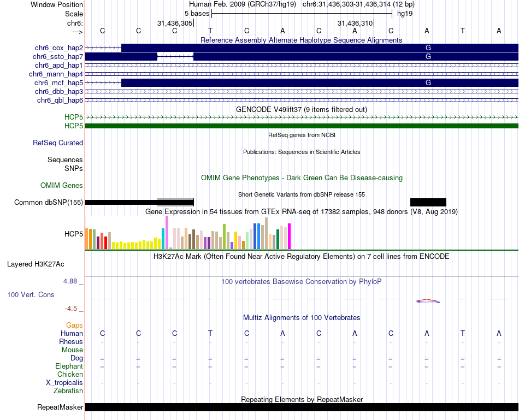Click the cyan GTEx expression bar
The width and height of the screenshot is (519, 420).
[163, 239]
